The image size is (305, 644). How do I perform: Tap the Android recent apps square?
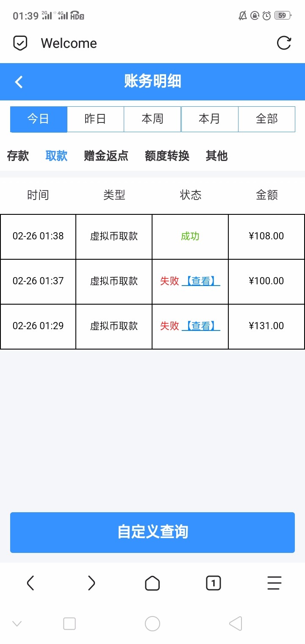click(69, 624)
